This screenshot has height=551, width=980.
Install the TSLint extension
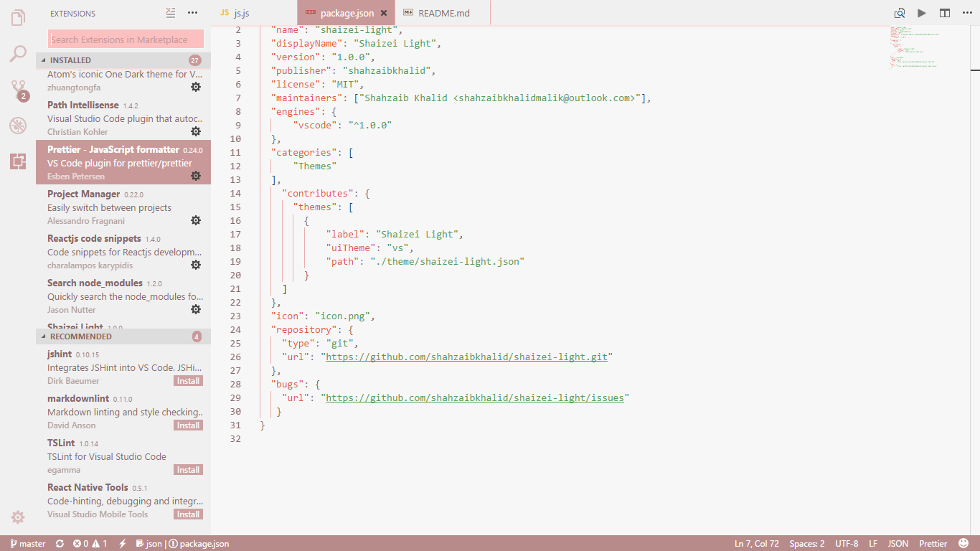click(x=188, y=470)
